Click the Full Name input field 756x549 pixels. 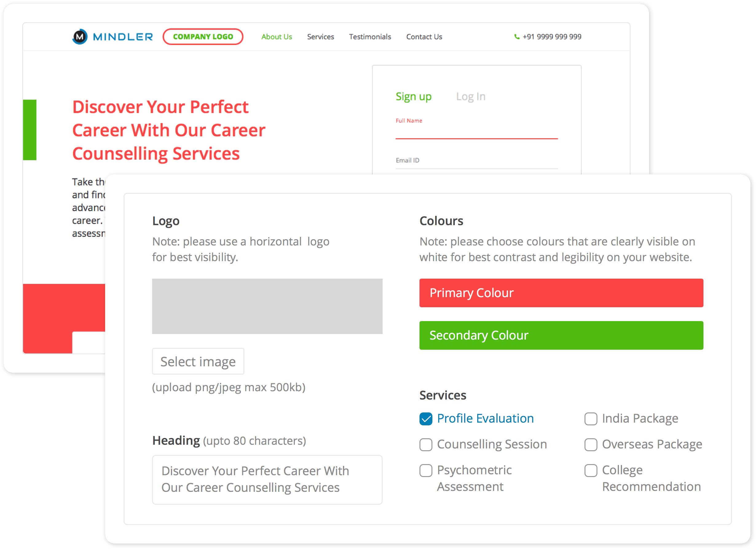tap(476, 132)
